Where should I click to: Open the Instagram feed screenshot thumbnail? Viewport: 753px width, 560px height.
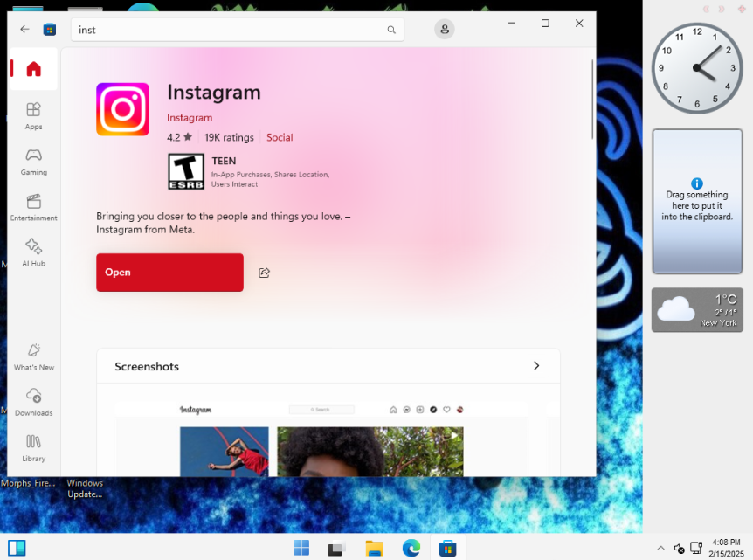321,439
